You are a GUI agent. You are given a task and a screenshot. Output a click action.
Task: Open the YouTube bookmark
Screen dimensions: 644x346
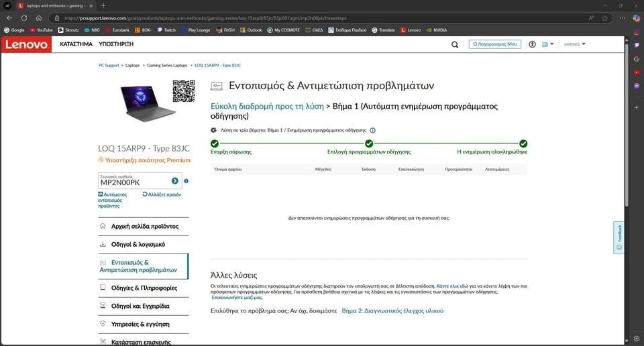coord(41,30)
